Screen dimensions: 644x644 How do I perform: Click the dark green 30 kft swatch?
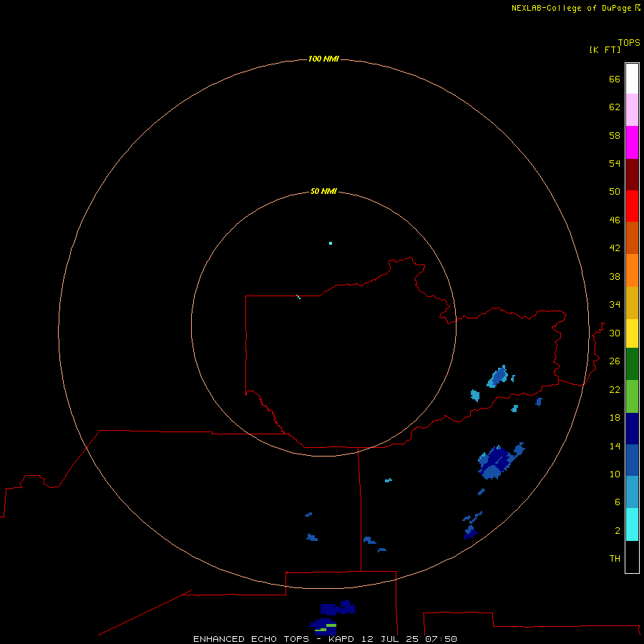632,364
